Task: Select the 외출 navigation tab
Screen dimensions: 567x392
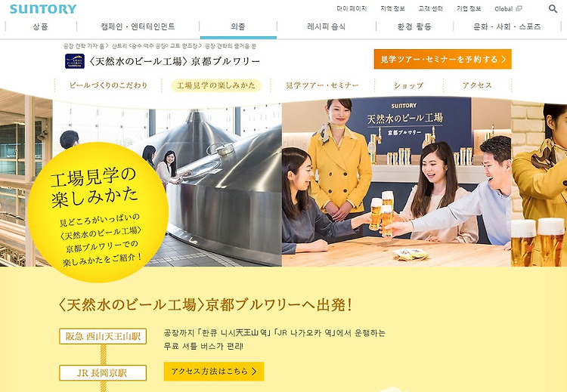Action: (238, 26)
